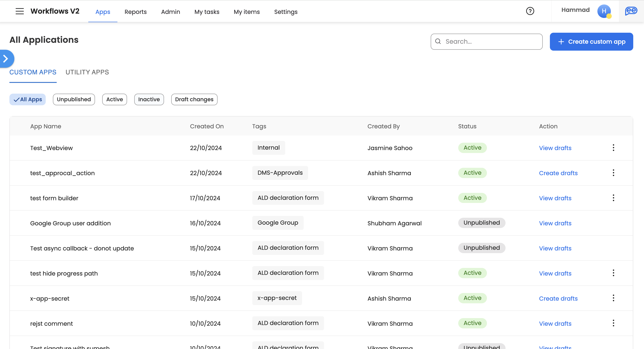Open three-dot menu for Test_Webview
This screenshot has height=349, width=644.
tap(613, 148)
